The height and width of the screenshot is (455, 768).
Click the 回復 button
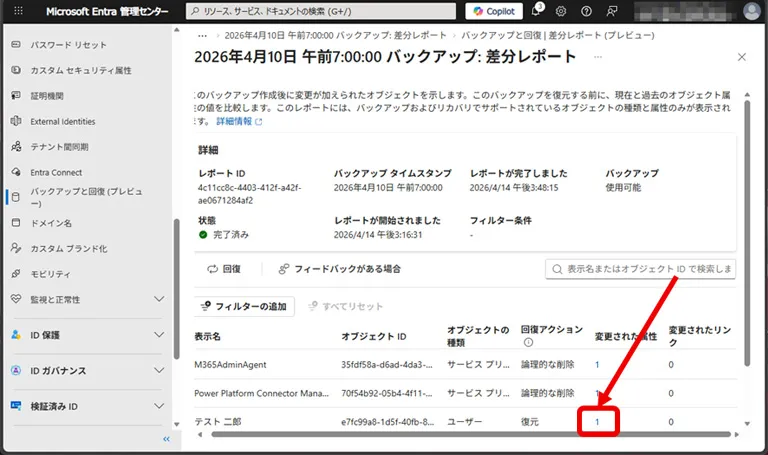point(224,269)
